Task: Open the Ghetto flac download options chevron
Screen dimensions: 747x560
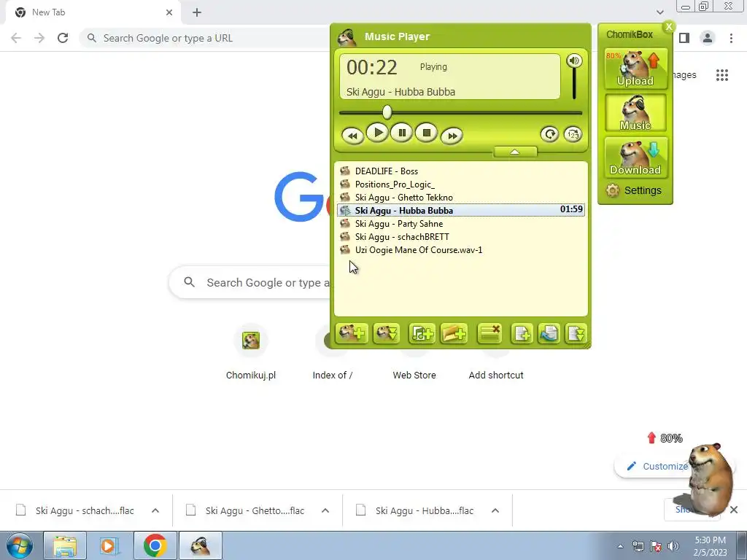Action: click(x=325, y=510)
